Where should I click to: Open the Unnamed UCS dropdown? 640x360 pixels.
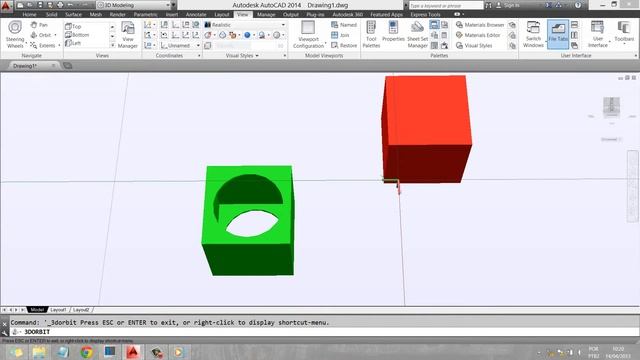click(x=180, y=45)
